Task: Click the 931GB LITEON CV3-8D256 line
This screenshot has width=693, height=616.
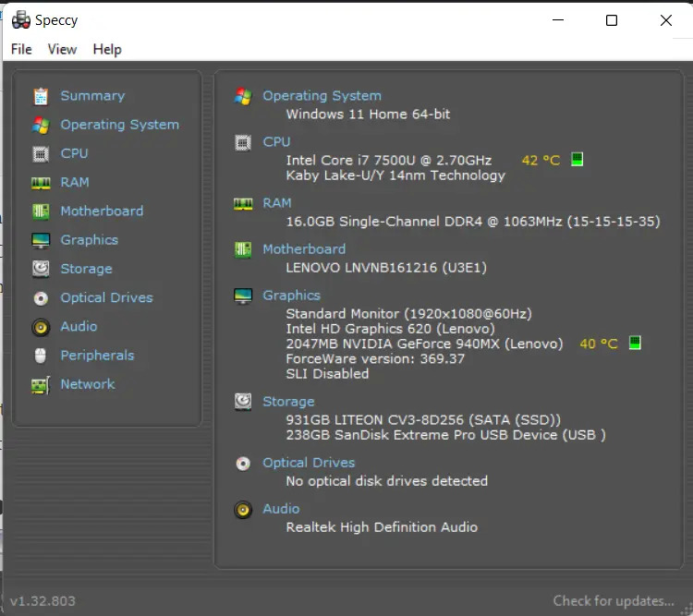Action: [x=423, y=420]
